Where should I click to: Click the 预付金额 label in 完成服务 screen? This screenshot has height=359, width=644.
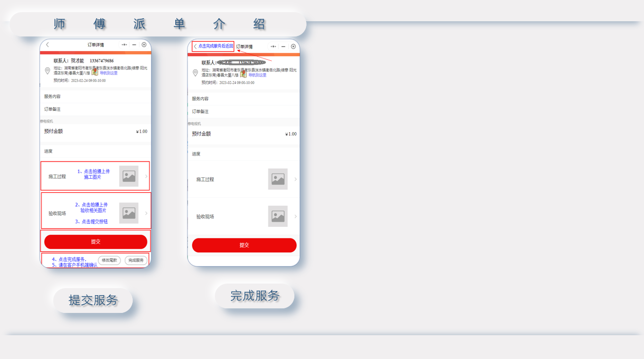[201, 134]
